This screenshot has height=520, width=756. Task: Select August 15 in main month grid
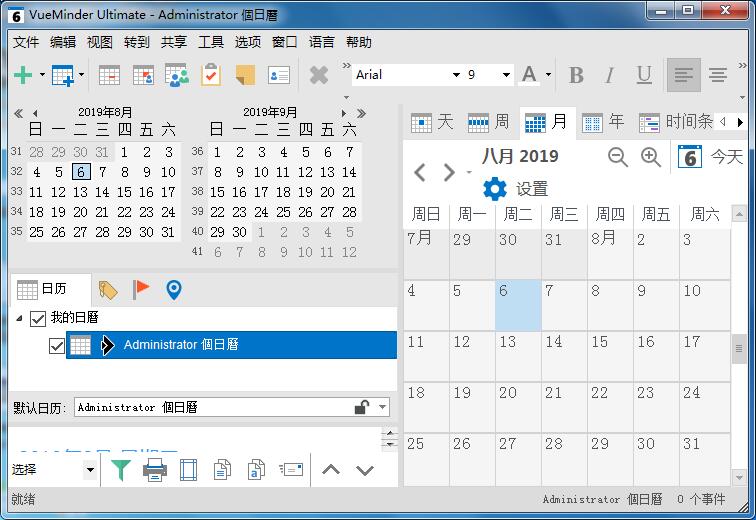[x=610, y=358]
